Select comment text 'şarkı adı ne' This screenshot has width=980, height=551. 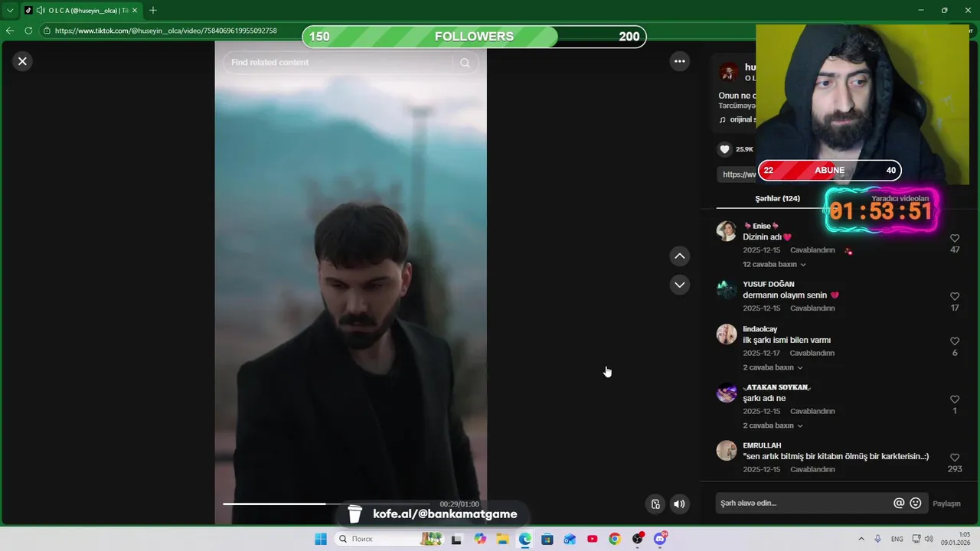[x=764, y=399]
